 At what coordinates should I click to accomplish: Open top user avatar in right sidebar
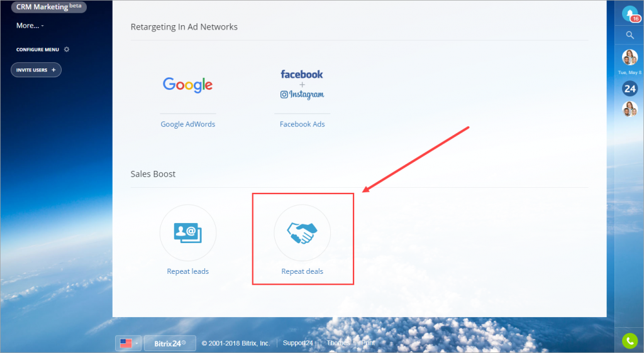[x=630, y=57]
